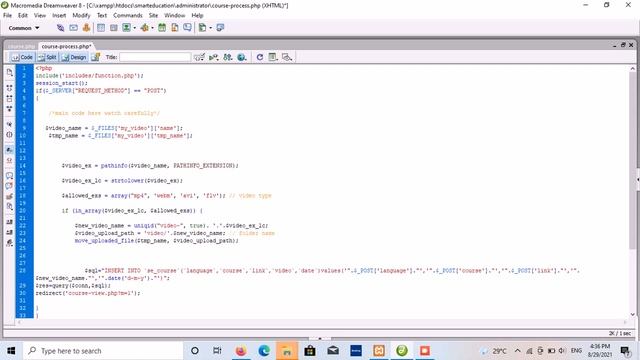
Task: Open XAMPP from the taskbar
Action: [x=379, y=351]
